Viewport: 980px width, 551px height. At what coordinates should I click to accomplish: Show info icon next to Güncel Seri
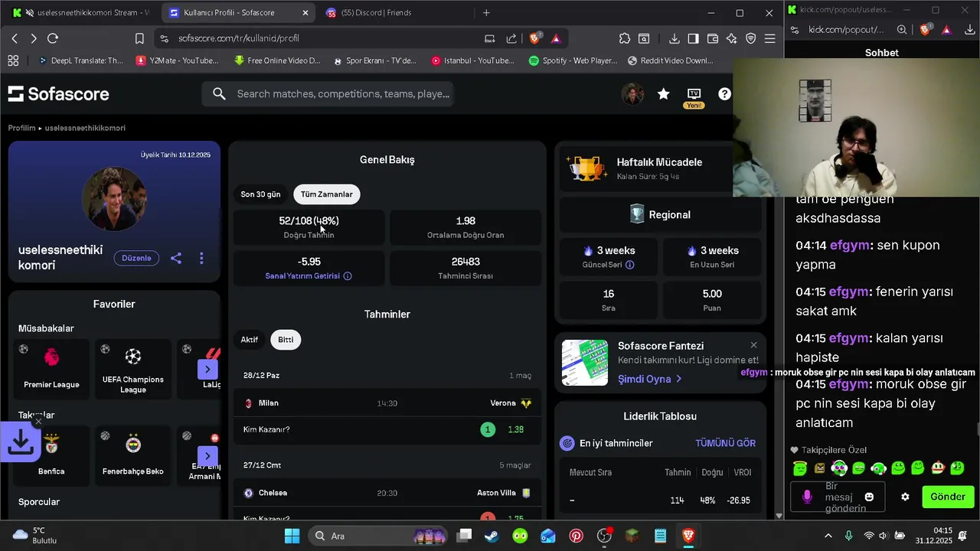630,265
